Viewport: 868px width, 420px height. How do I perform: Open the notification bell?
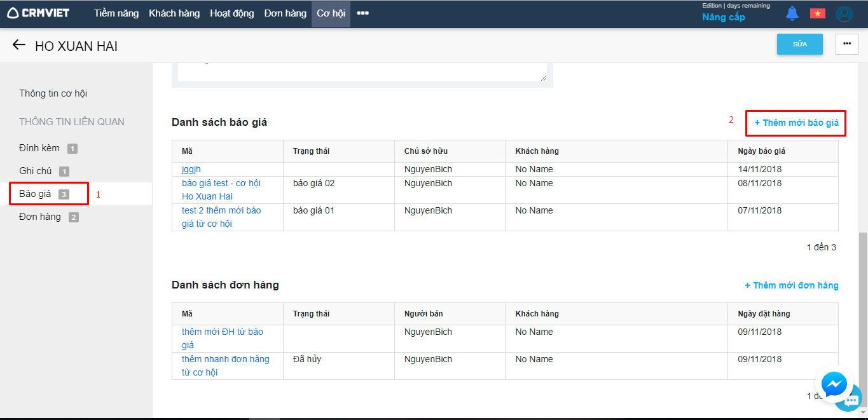pos(792,13)
